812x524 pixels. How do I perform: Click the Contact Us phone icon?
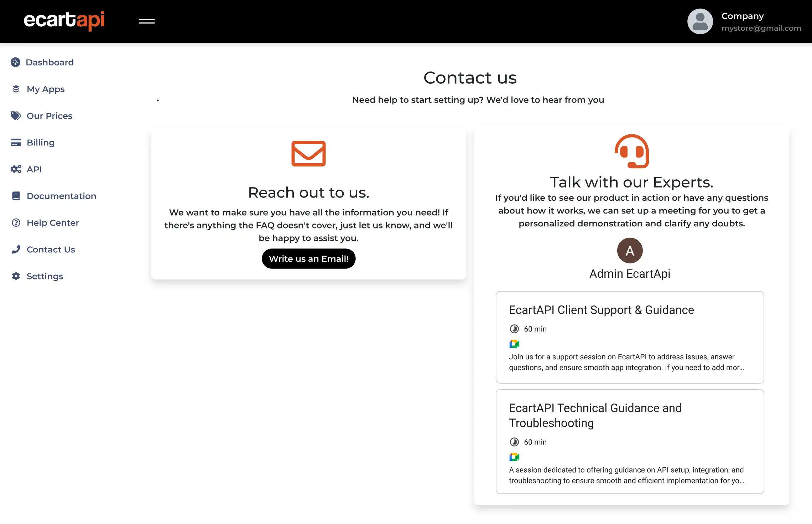click(16, 249)
